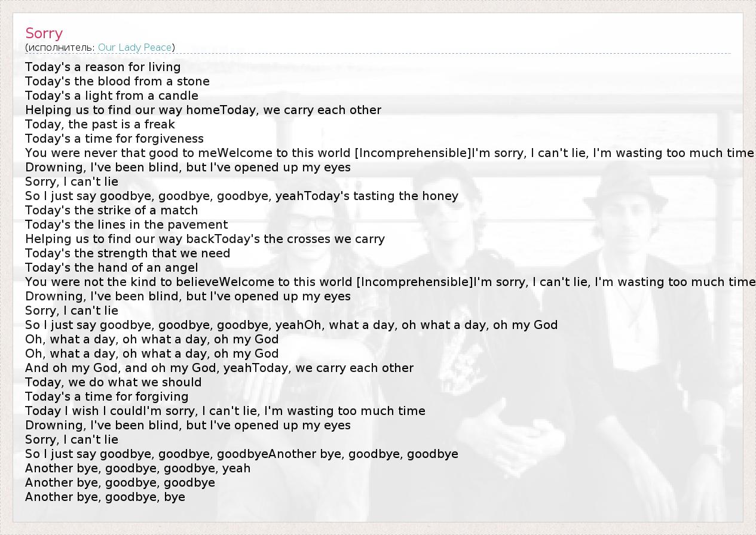756x535 pixels.
Task: Click lyric "Today's the lines in the pavement"
Action: (x=126, y=225)
